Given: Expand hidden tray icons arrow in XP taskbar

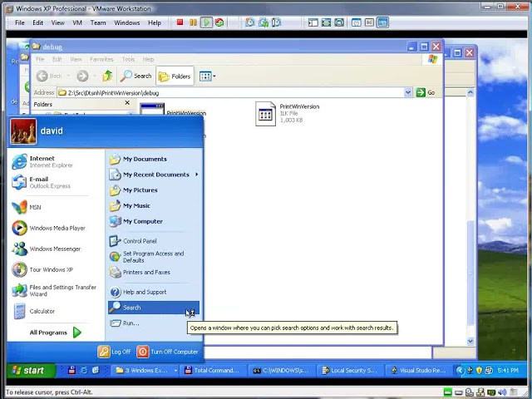Looking at the screenshot, I should (x=460, y=370).
